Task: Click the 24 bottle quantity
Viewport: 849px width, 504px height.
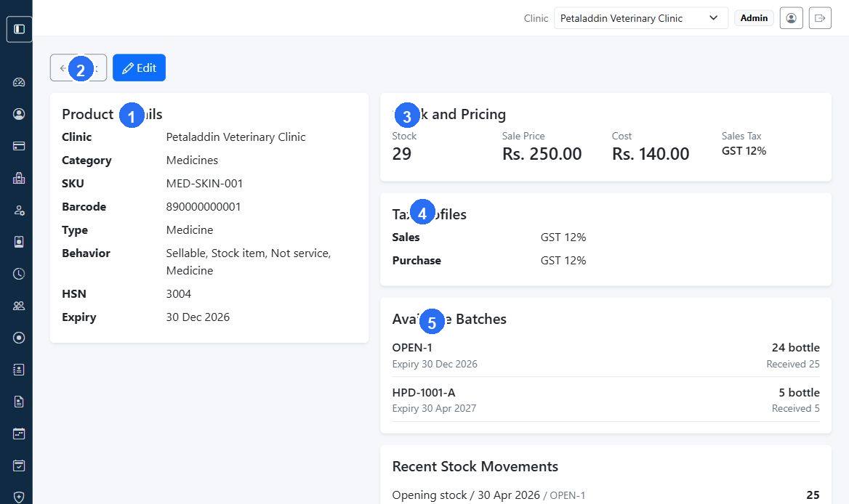Action: (795, 347)
